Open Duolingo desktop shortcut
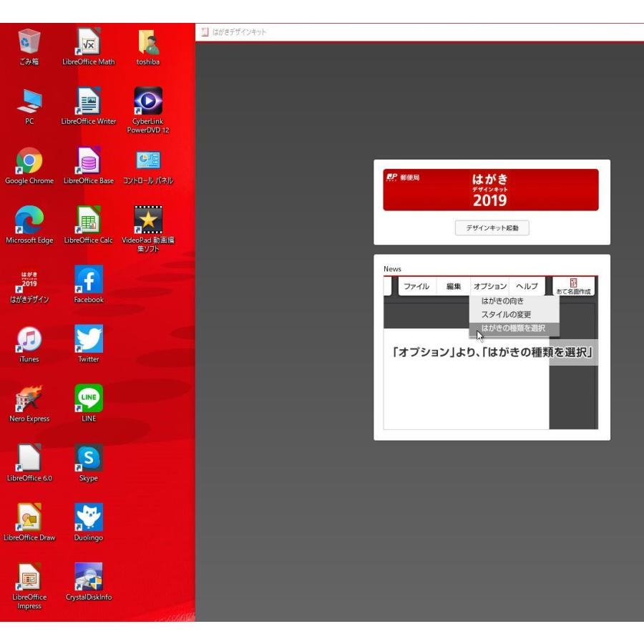 89,518
